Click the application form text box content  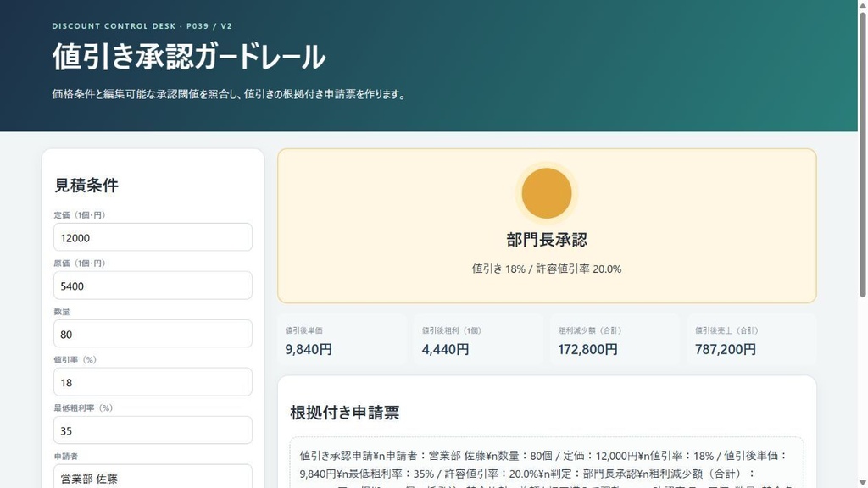tap(547, 463)
